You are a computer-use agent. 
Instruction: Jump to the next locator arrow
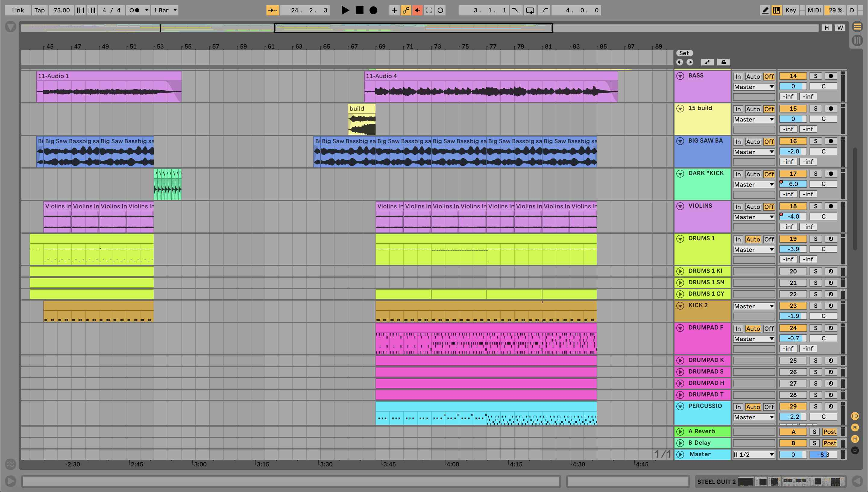[690, 62]
